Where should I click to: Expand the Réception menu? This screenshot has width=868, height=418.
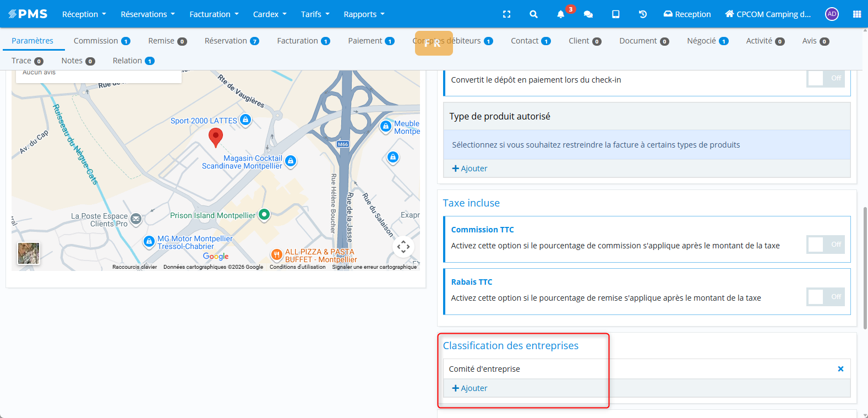(x=84, y=14)
